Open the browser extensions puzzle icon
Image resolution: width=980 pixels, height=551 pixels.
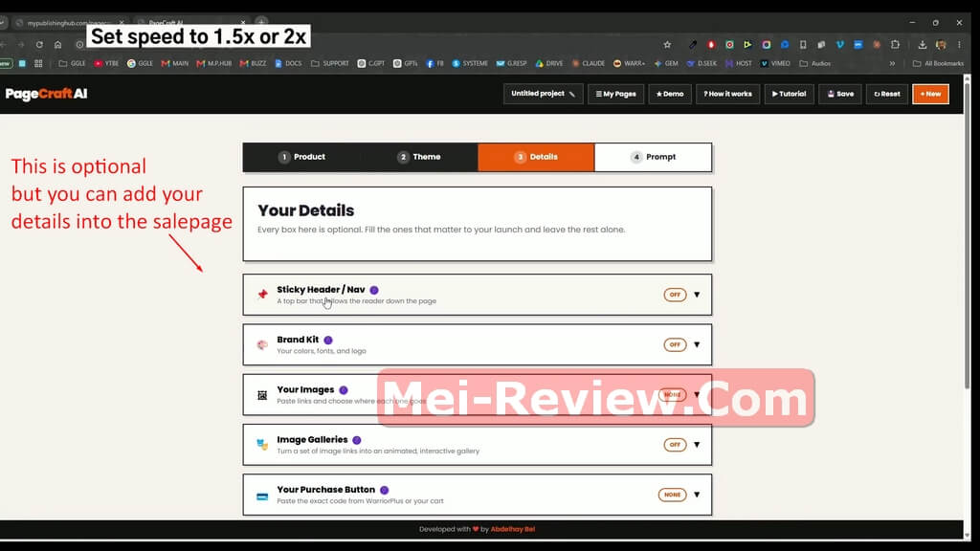895,45
